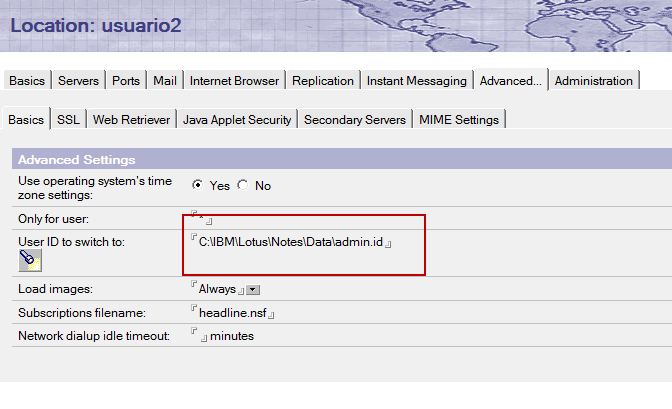
Task: Open the Java Applet Security sub-tab
Action: [x=237, y=120]
